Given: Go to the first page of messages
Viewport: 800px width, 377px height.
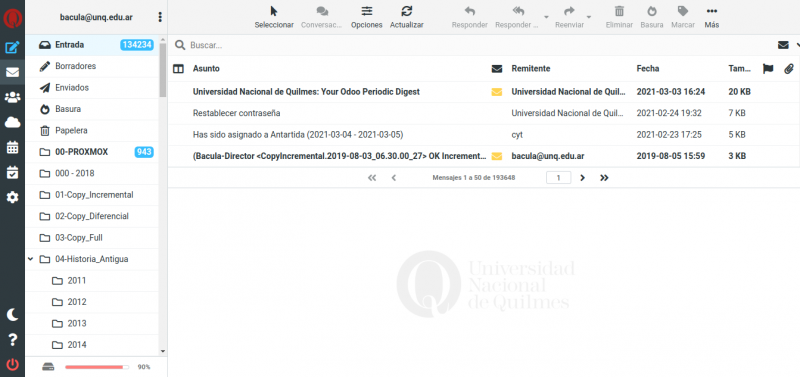Looking at the screenshot, I should 372,178.
